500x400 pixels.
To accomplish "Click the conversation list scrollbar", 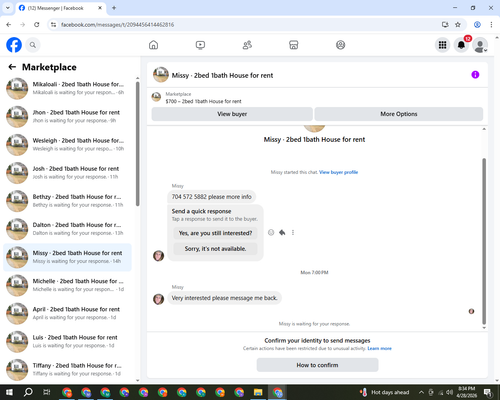I will (138, 143).
